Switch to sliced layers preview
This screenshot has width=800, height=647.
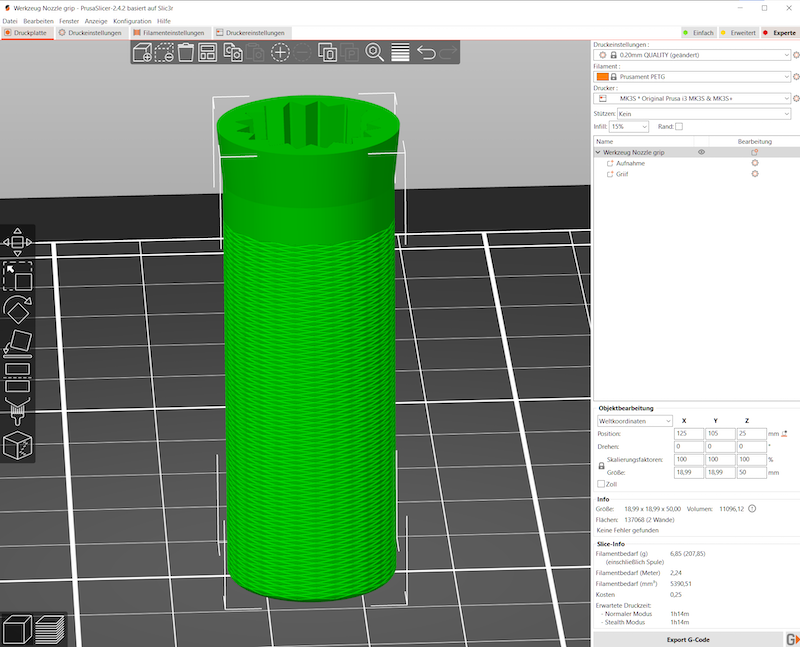tap(49, 630)
